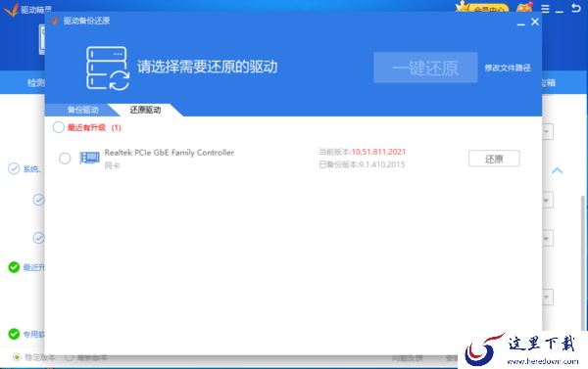This screenshot has width=588, height=369.
Task: Click the network card icon beside Realtek
Action: [x=89, y=158]
